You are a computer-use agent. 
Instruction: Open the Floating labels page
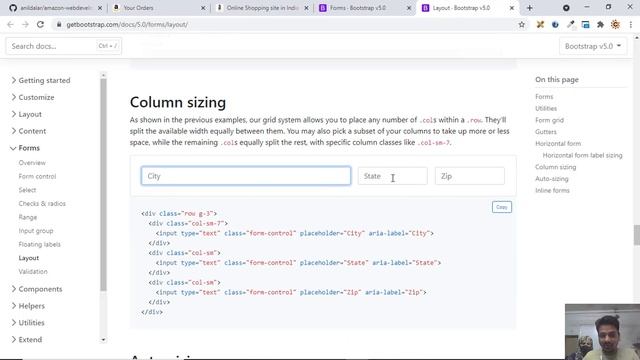[39, 244]
